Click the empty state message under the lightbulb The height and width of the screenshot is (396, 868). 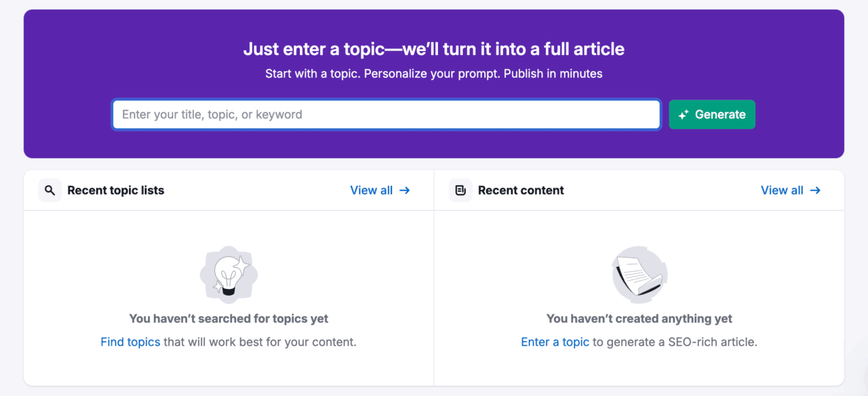[229, 318]
